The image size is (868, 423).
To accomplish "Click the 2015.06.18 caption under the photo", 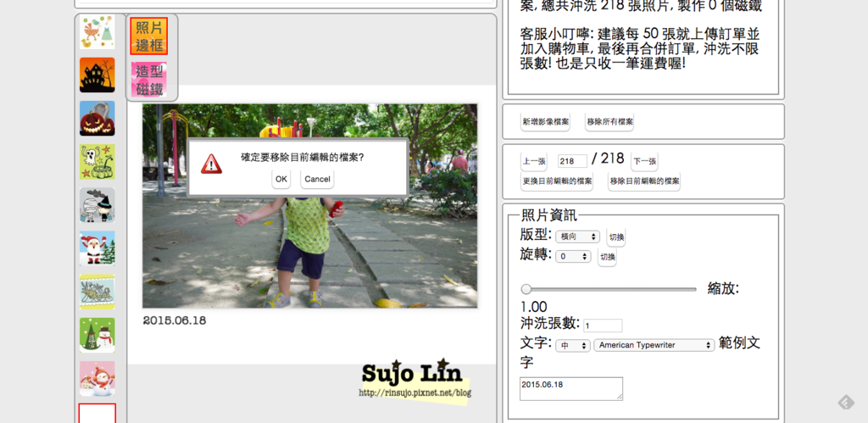I will coord(175,320).
